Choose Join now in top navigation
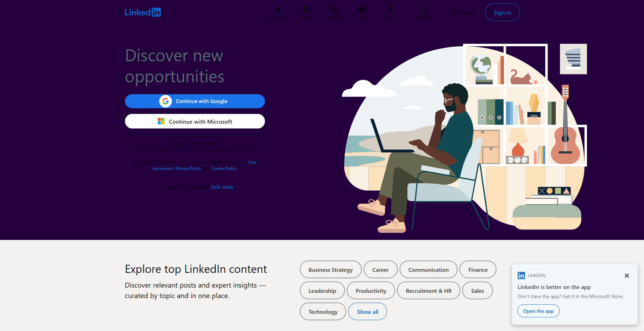Viewport: 644px width, 331px height. coord(462,13)
